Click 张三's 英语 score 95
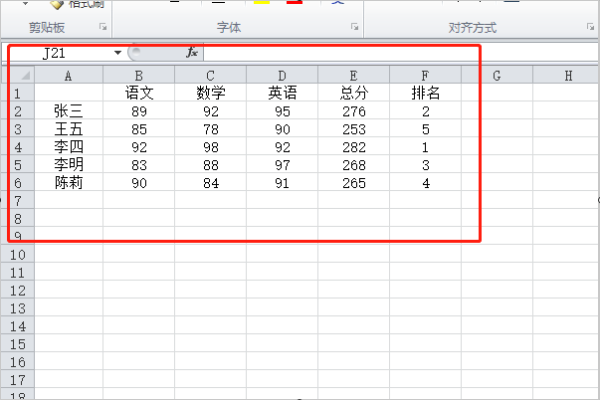This screenshot has width=600, height=400. (282, 111)
